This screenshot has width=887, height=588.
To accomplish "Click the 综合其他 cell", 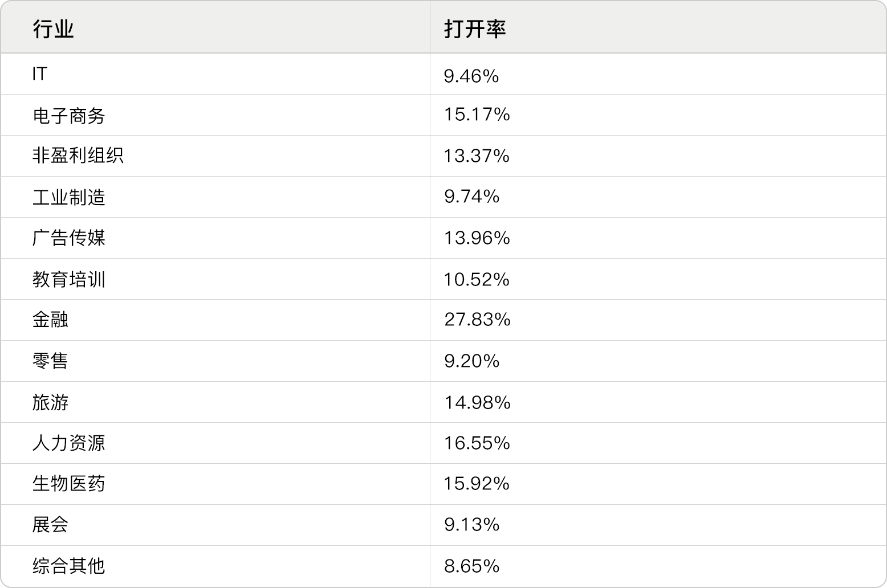I will pyautogui.click(x=68, y=566).
